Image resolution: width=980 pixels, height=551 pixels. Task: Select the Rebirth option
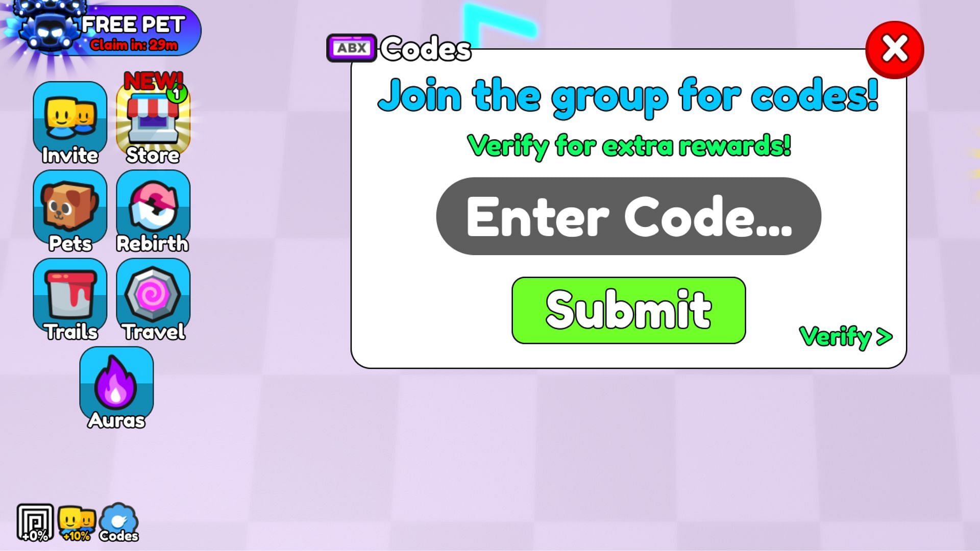152,211
